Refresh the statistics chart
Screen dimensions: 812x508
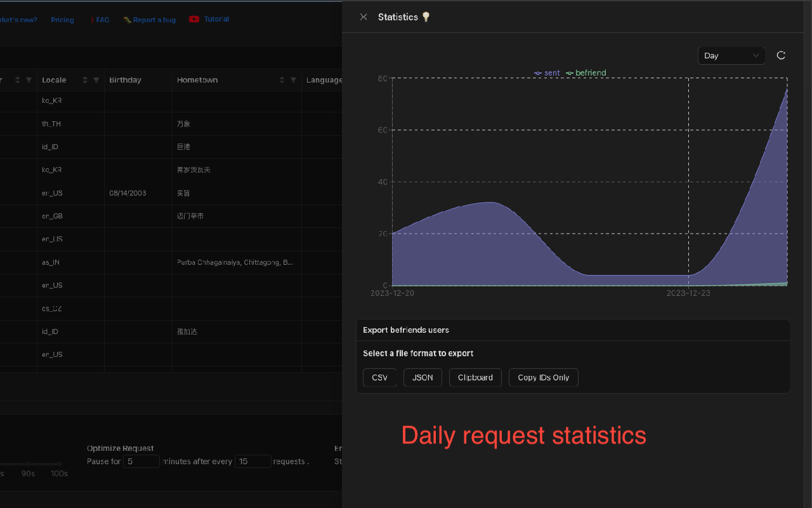coord(781,55)
